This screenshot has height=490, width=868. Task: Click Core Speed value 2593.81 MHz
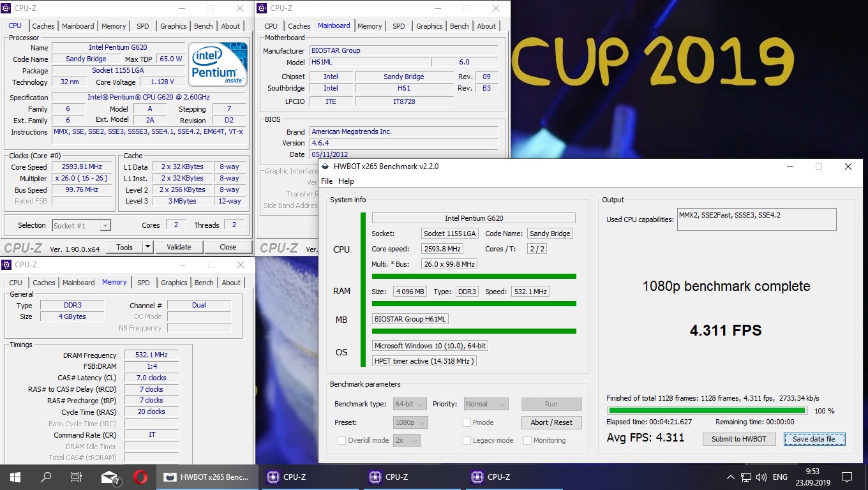click(x=83, y=167)
